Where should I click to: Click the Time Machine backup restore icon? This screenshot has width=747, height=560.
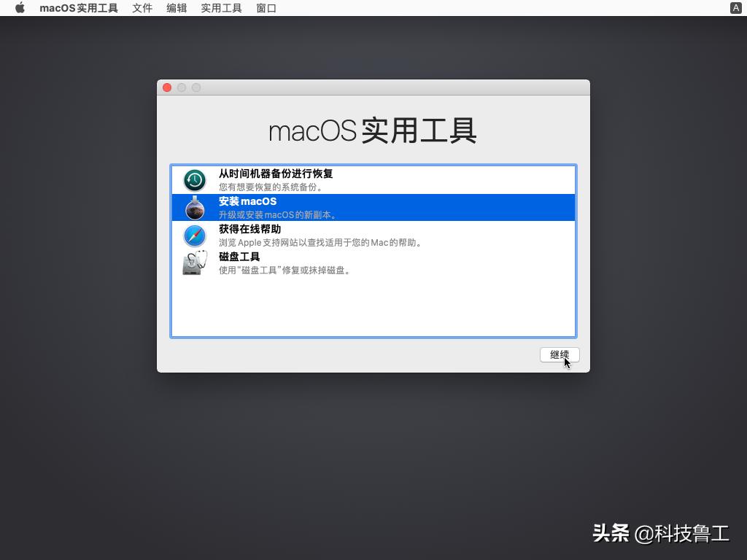tap(194, 179)
